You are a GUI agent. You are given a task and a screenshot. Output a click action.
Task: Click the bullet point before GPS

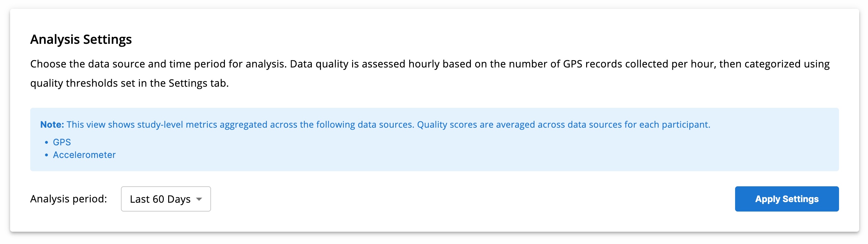coord(47,142)
